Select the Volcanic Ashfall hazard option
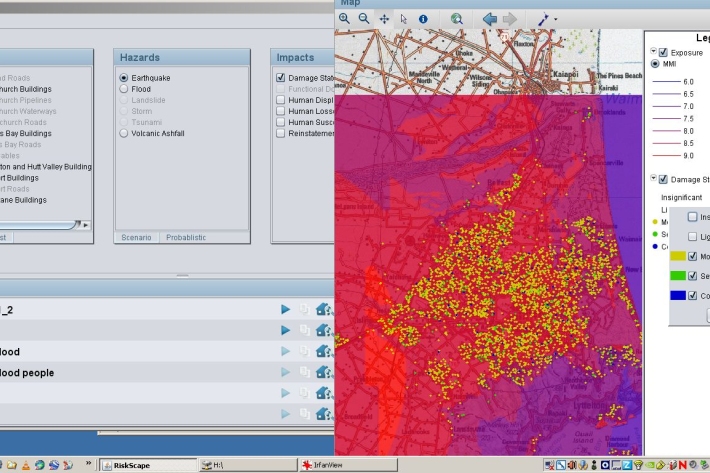 point(124,133)
